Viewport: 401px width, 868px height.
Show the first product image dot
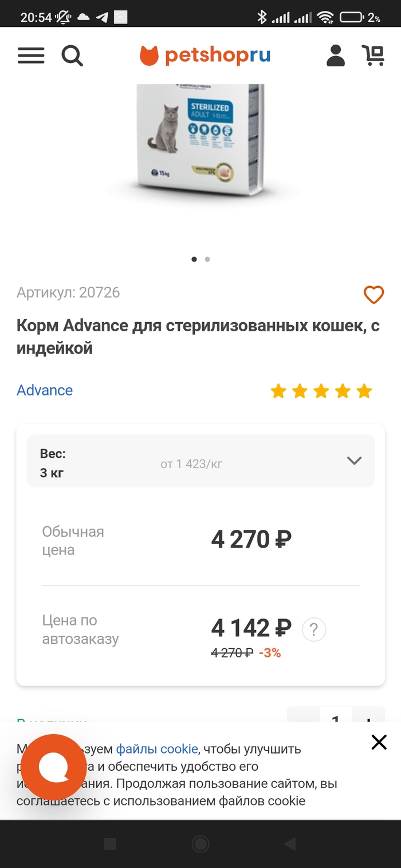click(x=194, y=259)
